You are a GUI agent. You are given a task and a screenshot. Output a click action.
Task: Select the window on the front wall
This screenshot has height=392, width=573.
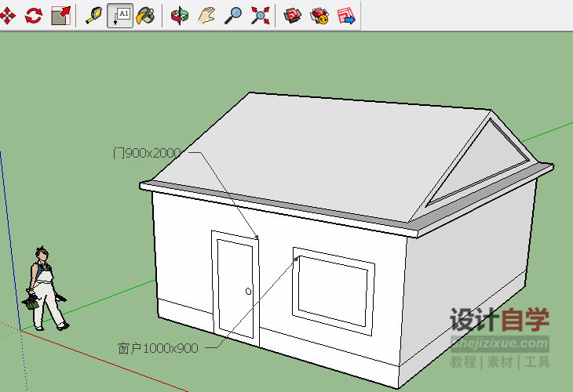click(x=334, y=291)
